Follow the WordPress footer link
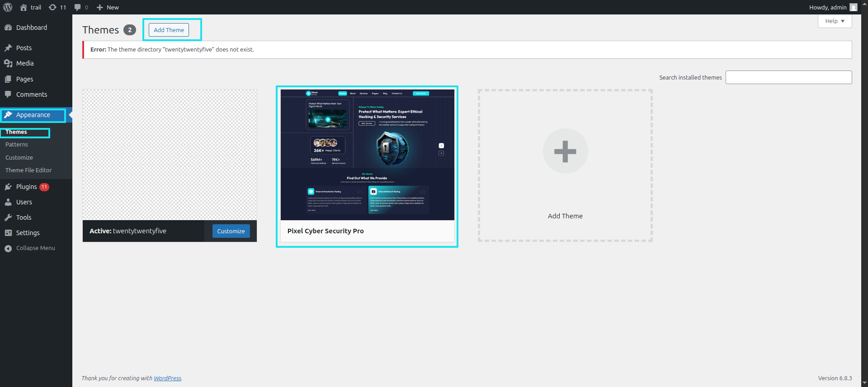868x387 pixels. pyautogui.click(x=167, y=378)
